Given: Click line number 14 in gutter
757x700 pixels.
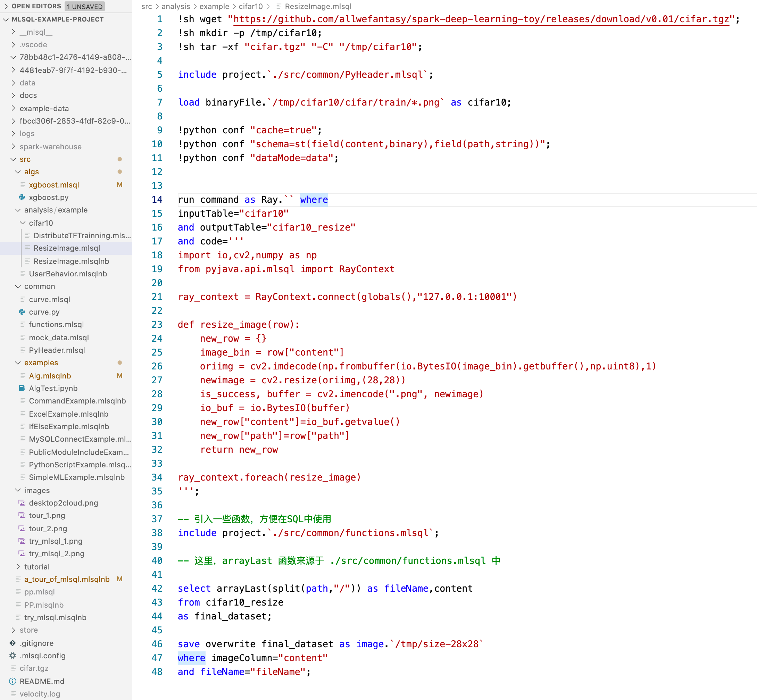Looking at the screenshot, I should pyautogui.click(x=157, y=200).
